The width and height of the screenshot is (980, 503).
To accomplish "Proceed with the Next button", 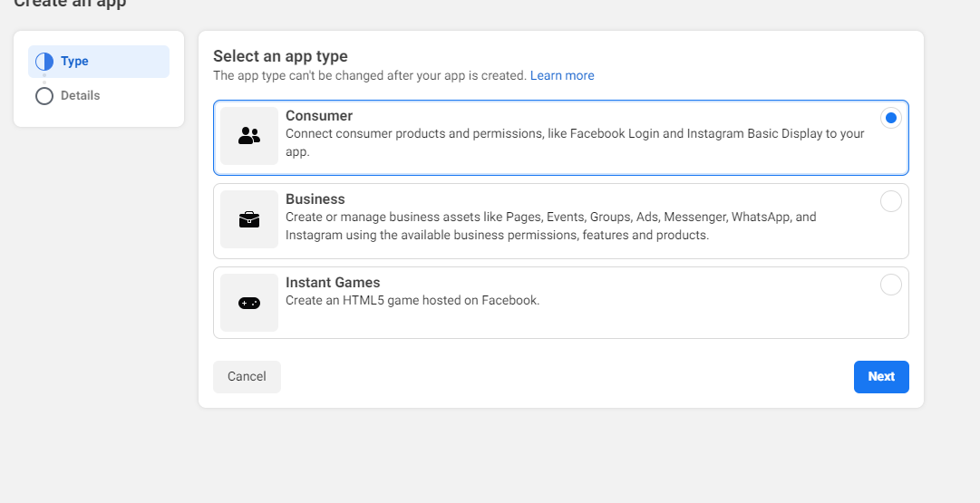I will 881,377.
